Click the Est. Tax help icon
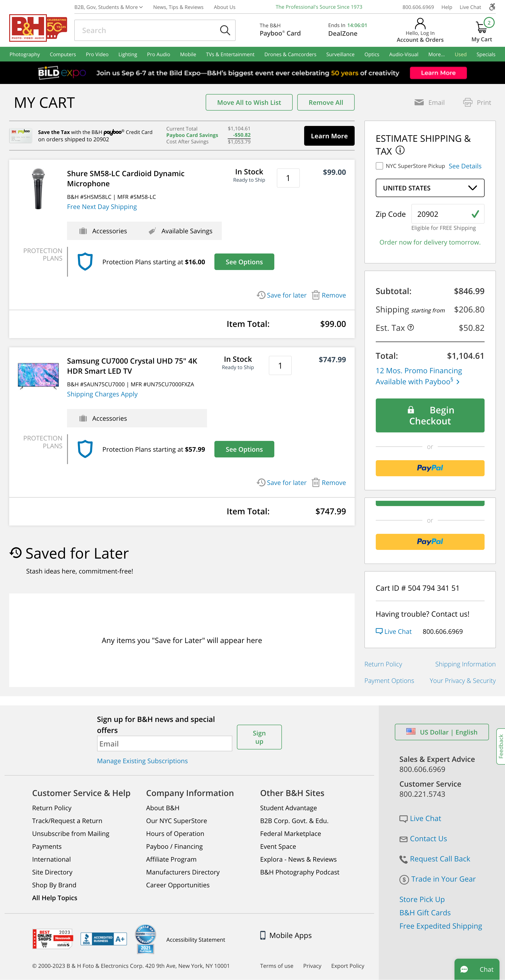 (411, 328)
